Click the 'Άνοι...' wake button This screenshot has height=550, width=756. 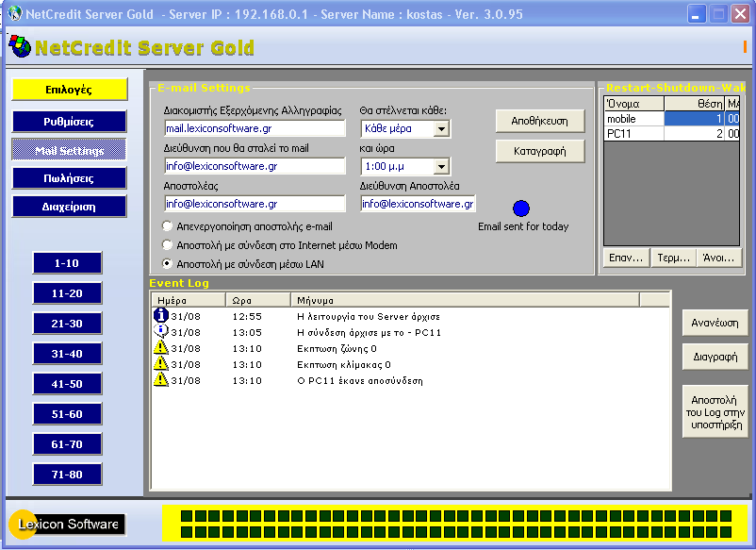[x=719, y=258]
